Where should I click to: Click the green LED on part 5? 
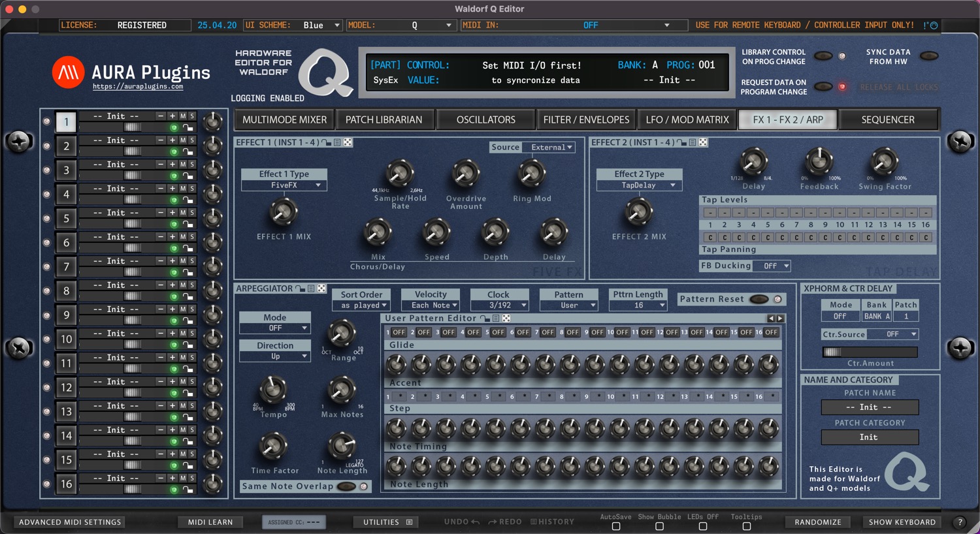click(x=174, y=225)
